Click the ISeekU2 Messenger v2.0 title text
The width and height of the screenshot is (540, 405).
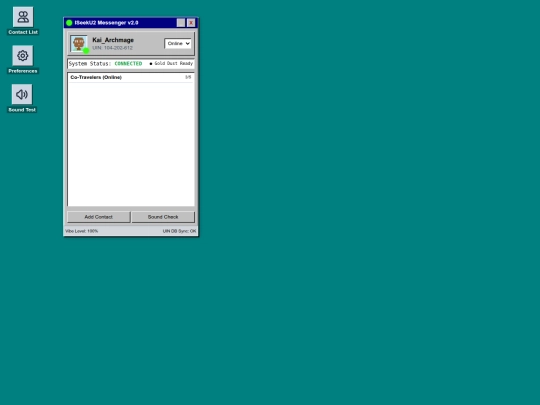point(106,23)
